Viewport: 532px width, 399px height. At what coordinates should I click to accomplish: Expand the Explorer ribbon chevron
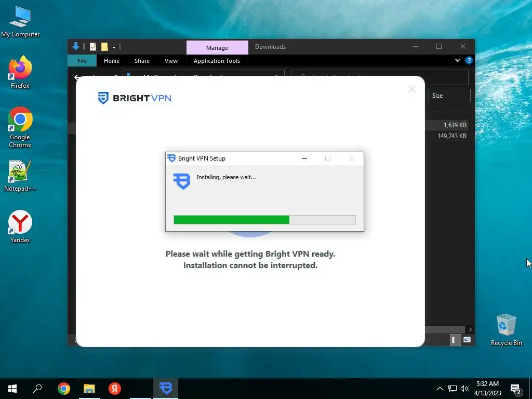click(x=457, y=60)
